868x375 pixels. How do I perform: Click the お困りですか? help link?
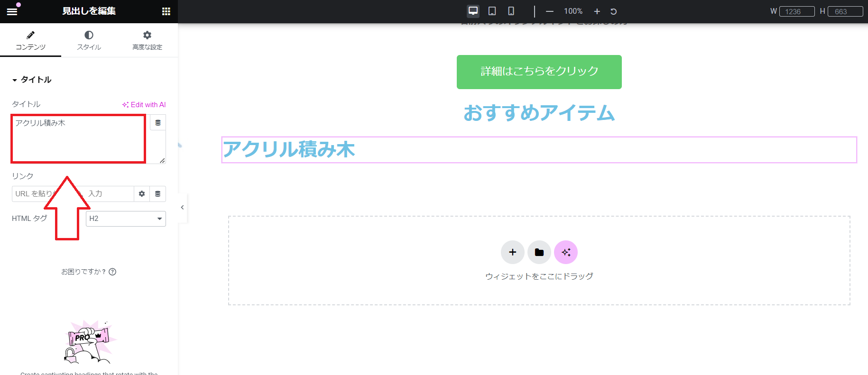pos(89,272)
